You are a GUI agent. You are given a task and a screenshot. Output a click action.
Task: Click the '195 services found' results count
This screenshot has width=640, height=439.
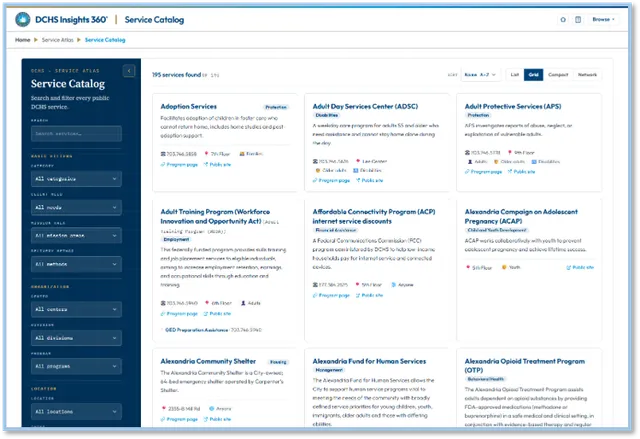tap(176, 75)
